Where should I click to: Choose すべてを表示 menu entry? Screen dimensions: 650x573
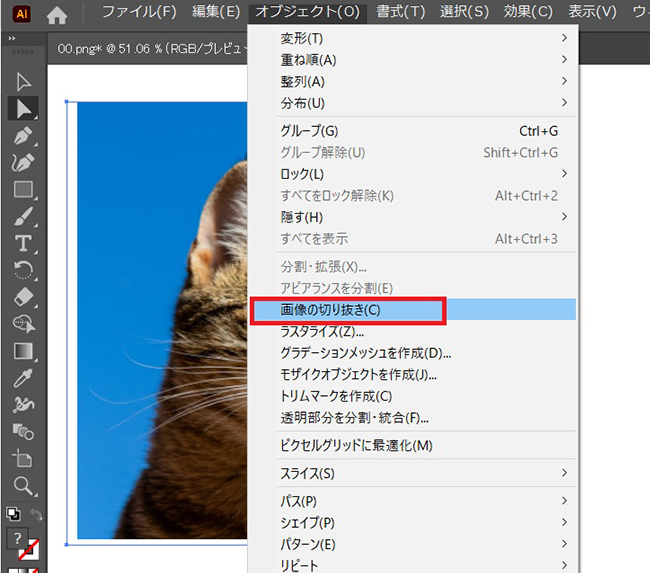point(413,238)
